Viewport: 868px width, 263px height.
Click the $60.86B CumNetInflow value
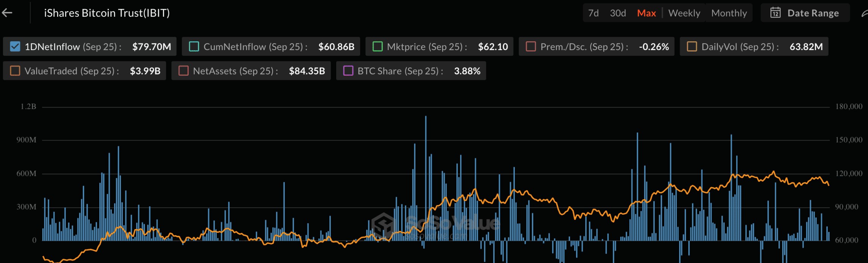click(x=336, y=47)
